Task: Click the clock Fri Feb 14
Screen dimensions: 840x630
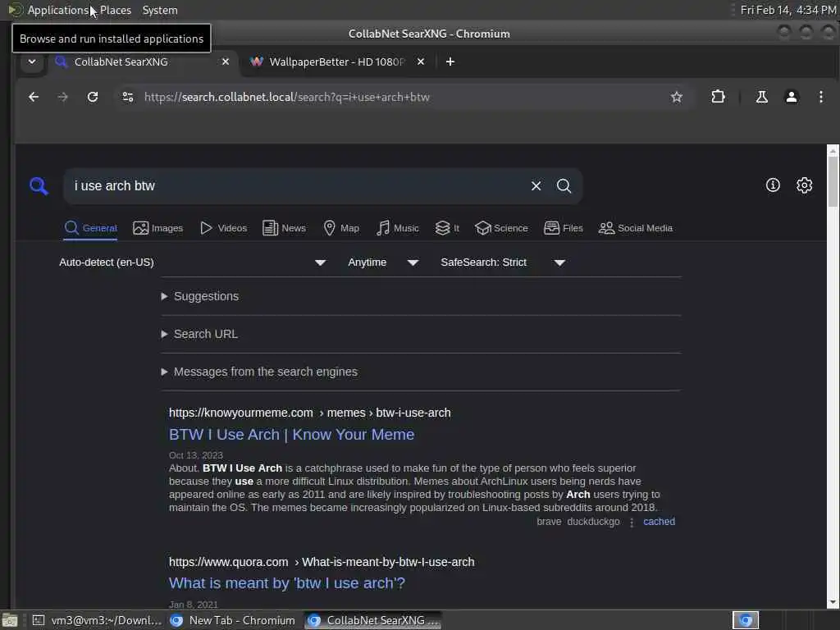Action: (x=788, y=10)
